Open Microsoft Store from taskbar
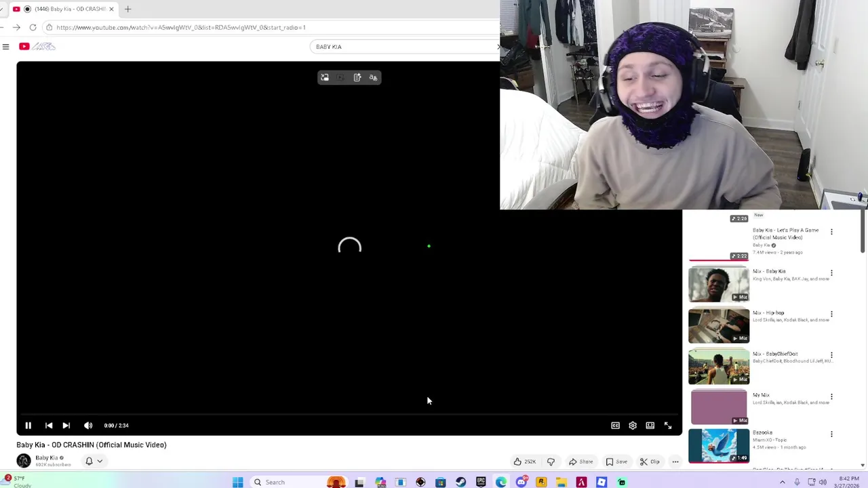The height and width of the screenshot is (488, 868). pyautogui.click(x=441, y=482)
